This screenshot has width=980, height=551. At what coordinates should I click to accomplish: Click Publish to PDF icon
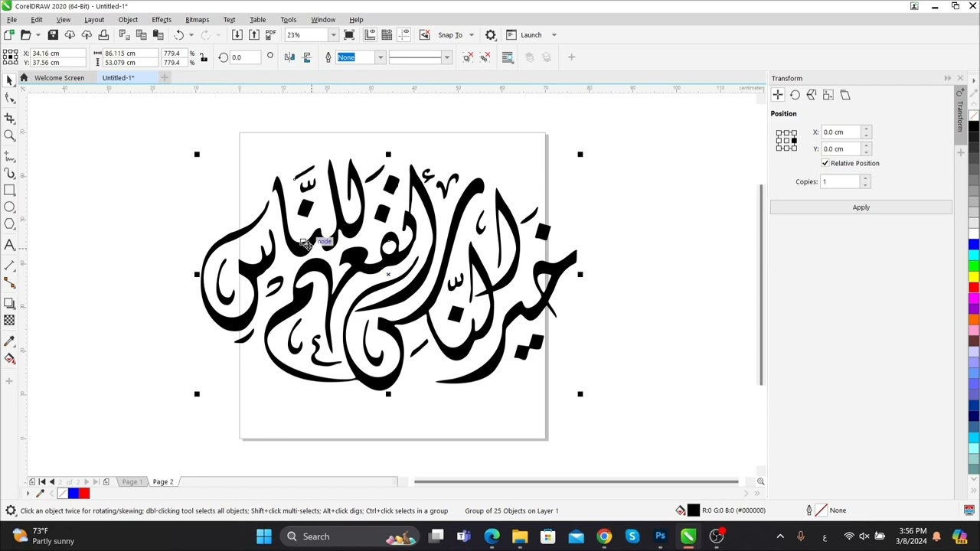(x=270, y=34)
